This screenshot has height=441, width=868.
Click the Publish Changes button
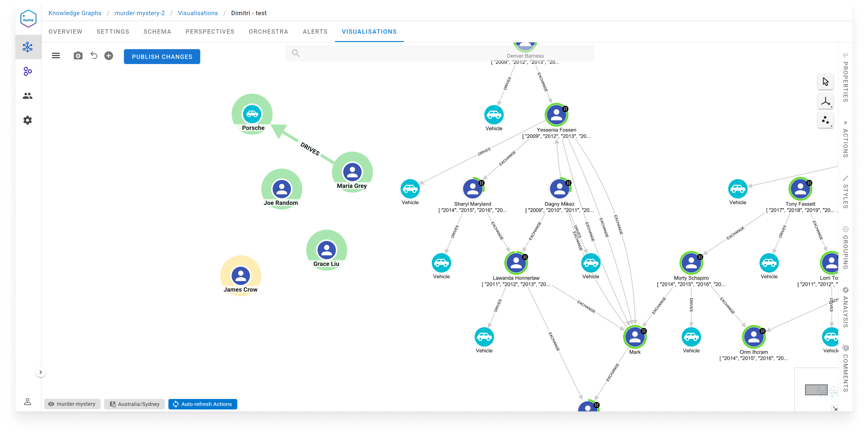click(x=162, y=57)
